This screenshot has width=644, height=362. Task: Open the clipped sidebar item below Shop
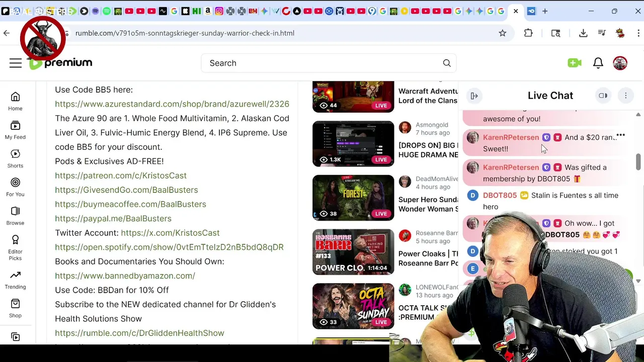tap(15, 337)
